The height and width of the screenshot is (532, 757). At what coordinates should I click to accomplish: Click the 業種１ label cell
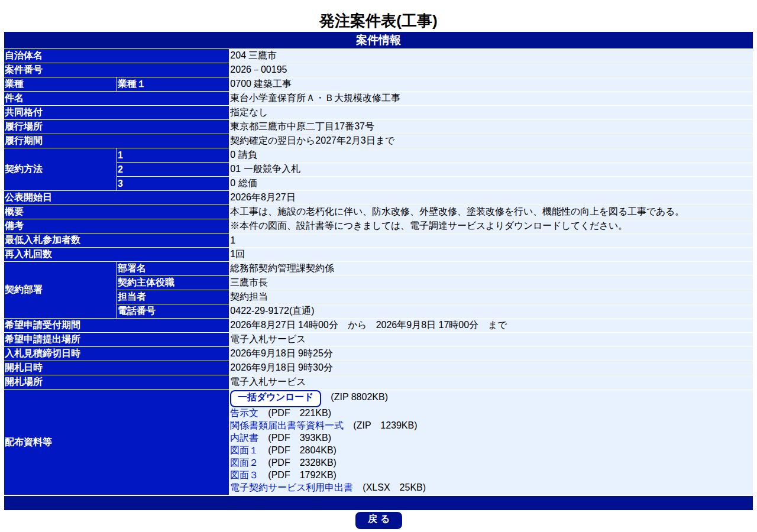(x=173, y=84)
